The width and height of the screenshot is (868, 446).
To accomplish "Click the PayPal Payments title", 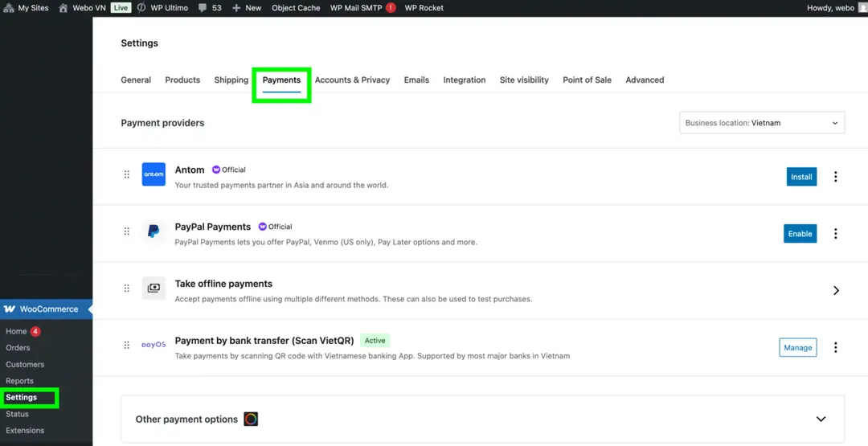I will pos(212,227).
